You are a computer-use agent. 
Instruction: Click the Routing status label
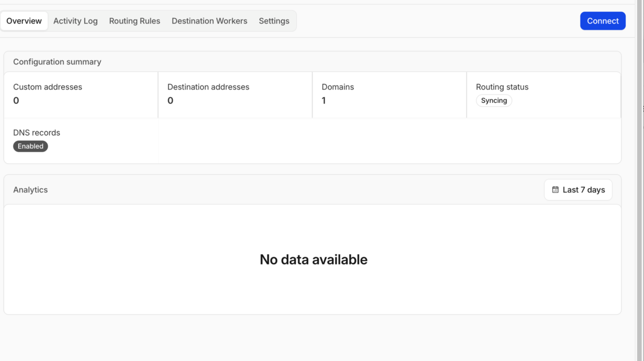502,87
